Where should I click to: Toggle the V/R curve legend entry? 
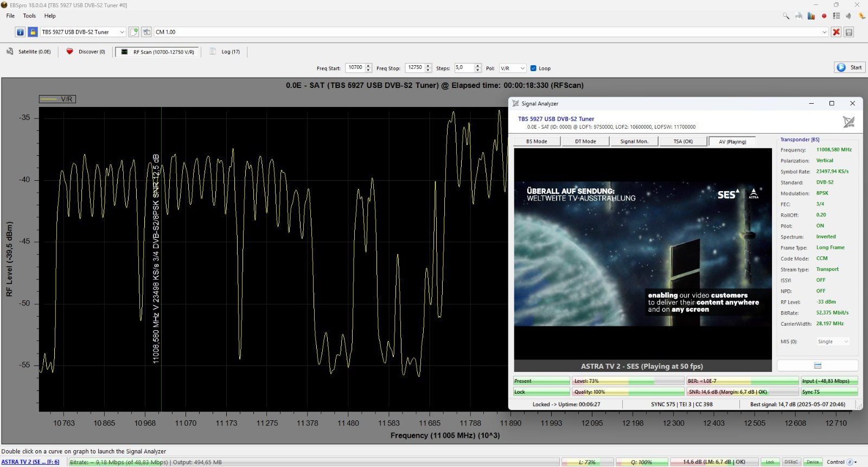(58, 99)
